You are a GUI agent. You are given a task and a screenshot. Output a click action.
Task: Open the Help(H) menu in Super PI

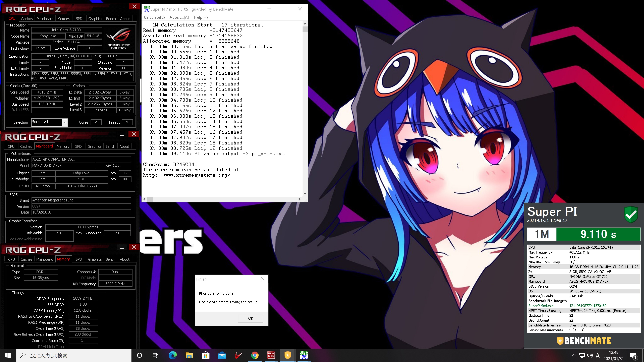201,17
